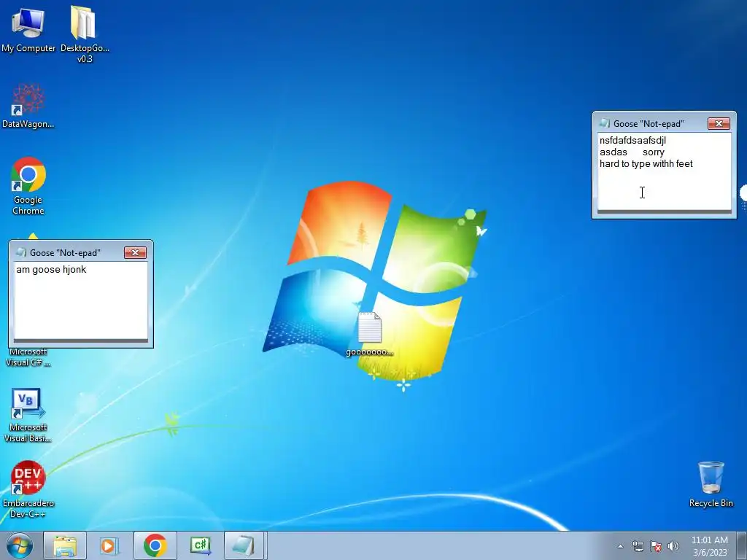Select the Microsoft Visual Basic shortcut icon
Screen dimensions: 747x560
pyautogui.click(x=28, y=415)
